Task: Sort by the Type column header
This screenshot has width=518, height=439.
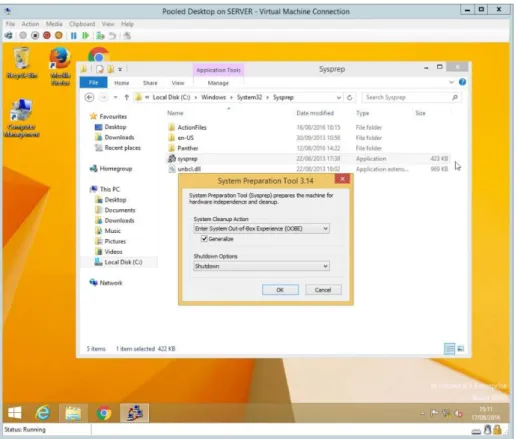Action: (x=362, y=113)
